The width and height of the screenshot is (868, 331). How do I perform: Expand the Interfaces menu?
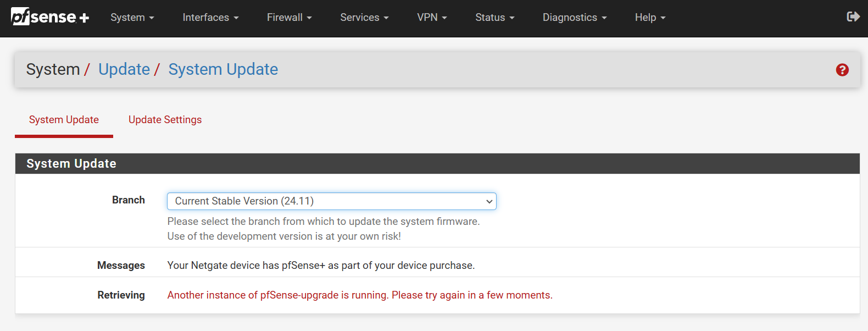(x=210, y=18)
